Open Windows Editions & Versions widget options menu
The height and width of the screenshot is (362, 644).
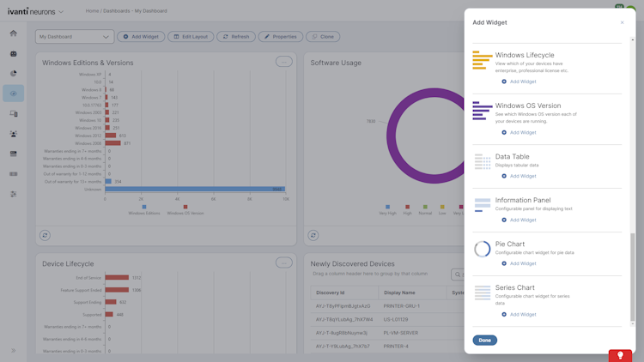(284, 62)
